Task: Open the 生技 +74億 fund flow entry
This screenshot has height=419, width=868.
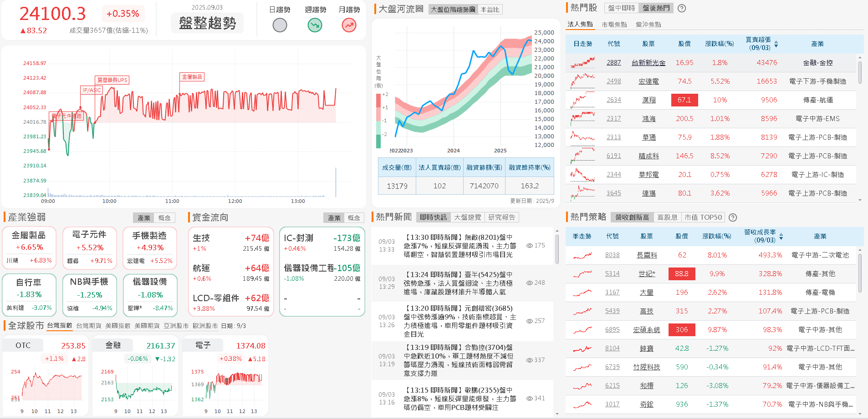Action: (x=231, y=243)
